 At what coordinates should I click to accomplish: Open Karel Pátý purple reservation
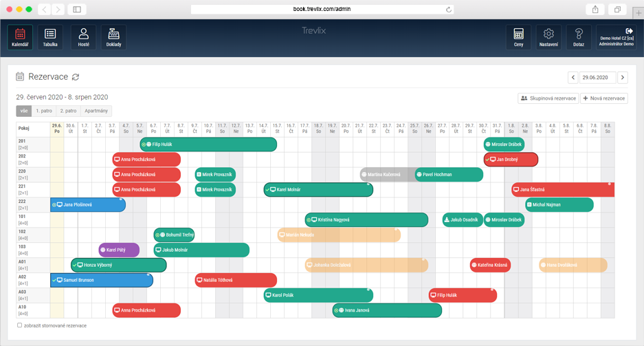click(119, 250)
